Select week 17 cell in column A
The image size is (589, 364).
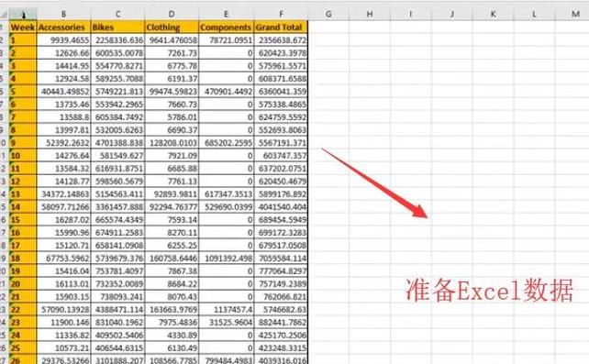[23, 245]
